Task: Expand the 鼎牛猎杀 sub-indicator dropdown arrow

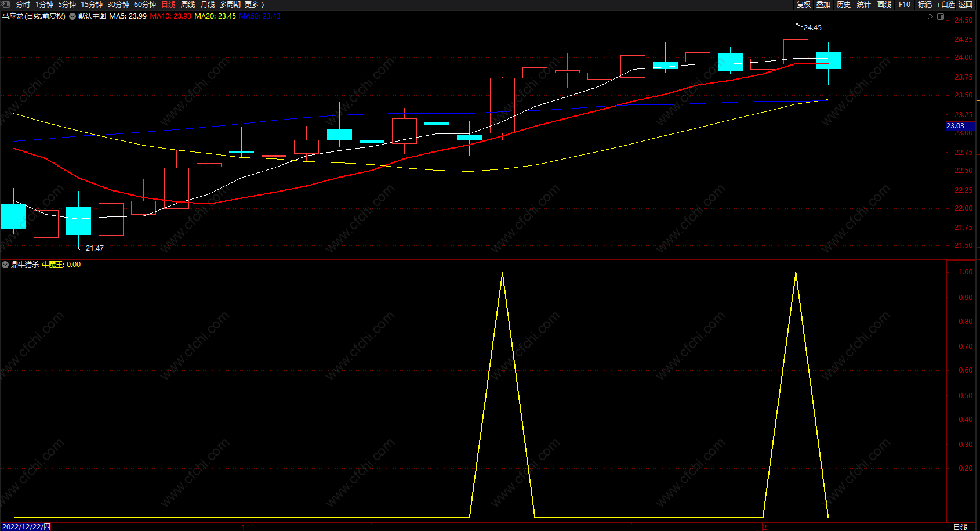Action: [5, 265]
